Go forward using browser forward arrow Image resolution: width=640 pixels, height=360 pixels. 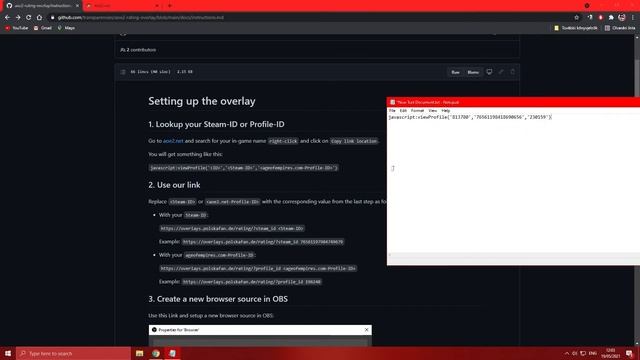(18, 18)
